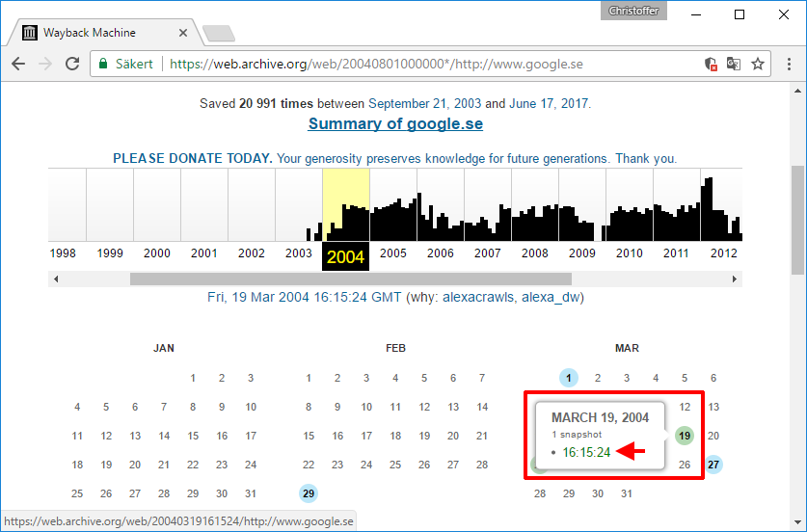Open a new tab button

219,34
